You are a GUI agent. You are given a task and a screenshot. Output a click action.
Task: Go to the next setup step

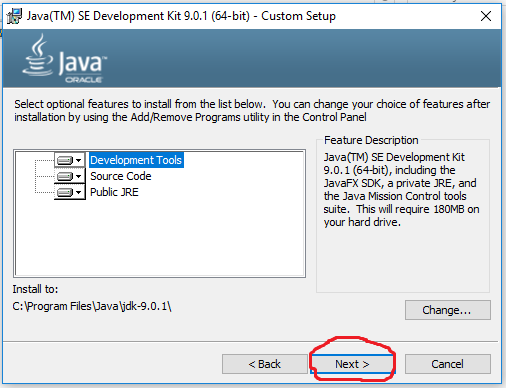pos(353,364)
